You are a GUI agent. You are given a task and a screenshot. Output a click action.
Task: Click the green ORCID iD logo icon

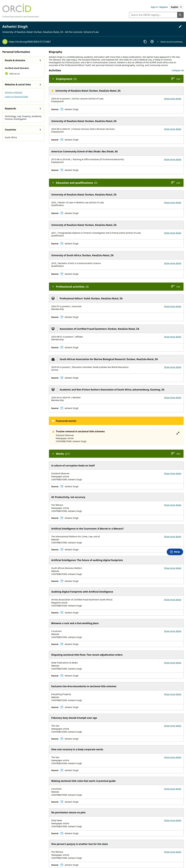coord(5,42)
